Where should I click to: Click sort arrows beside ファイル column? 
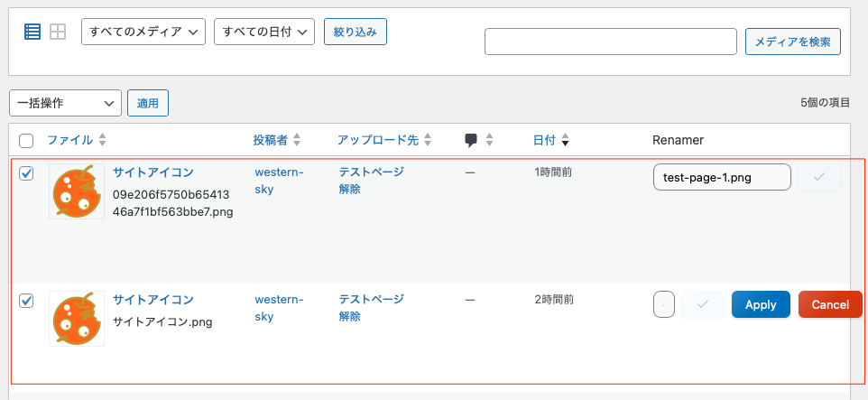(102, 140)
